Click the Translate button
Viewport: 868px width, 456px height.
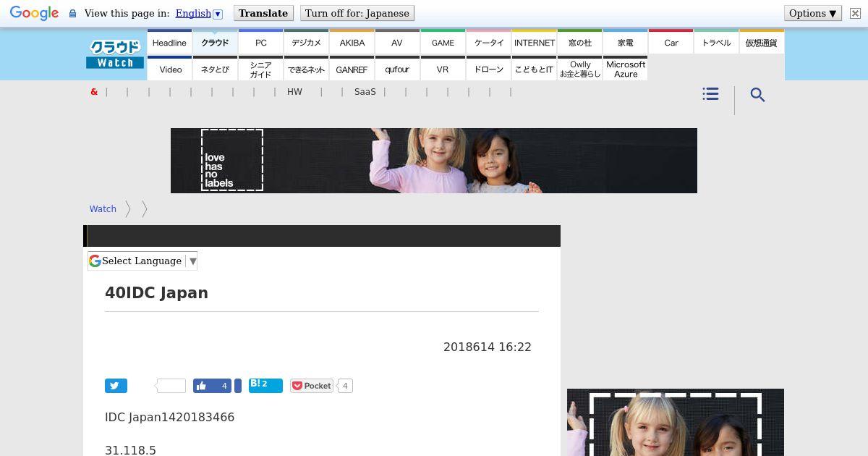263,13
